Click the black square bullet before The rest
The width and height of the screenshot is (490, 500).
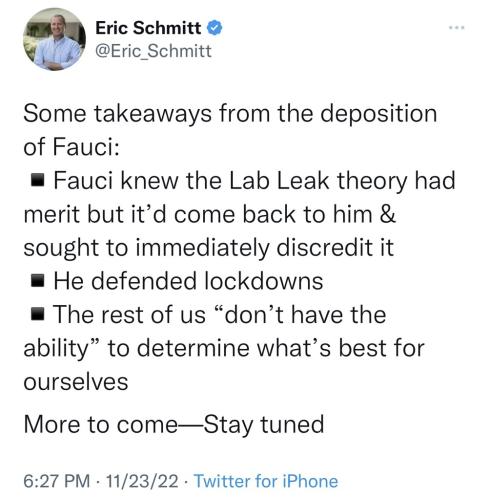pos(37,314)
